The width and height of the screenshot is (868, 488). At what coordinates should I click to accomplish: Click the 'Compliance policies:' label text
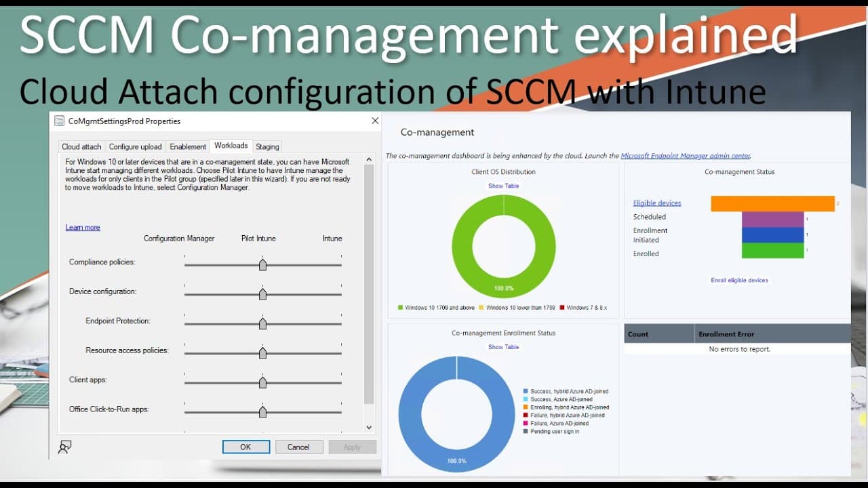(x=102, y=262)
